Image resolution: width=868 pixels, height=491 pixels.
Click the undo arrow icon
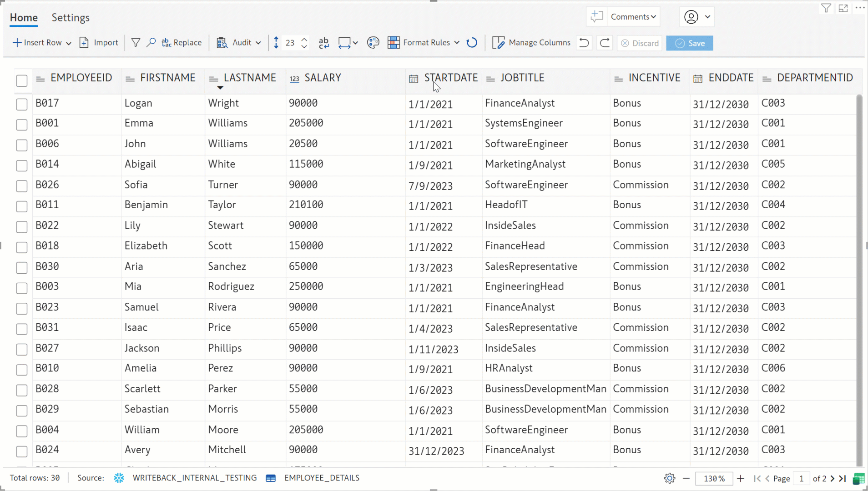[584, 43]
